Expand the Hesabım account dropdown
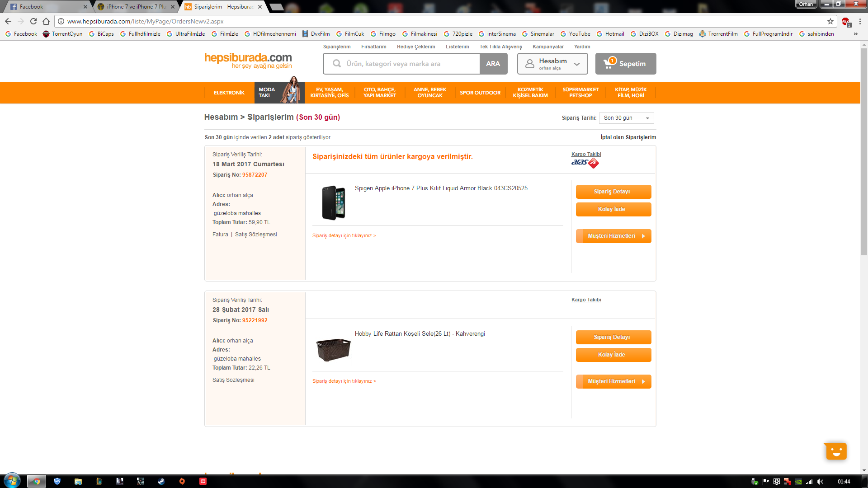This screenshot has width=868, height=488. pyautogui.click(x=552, y=64)
